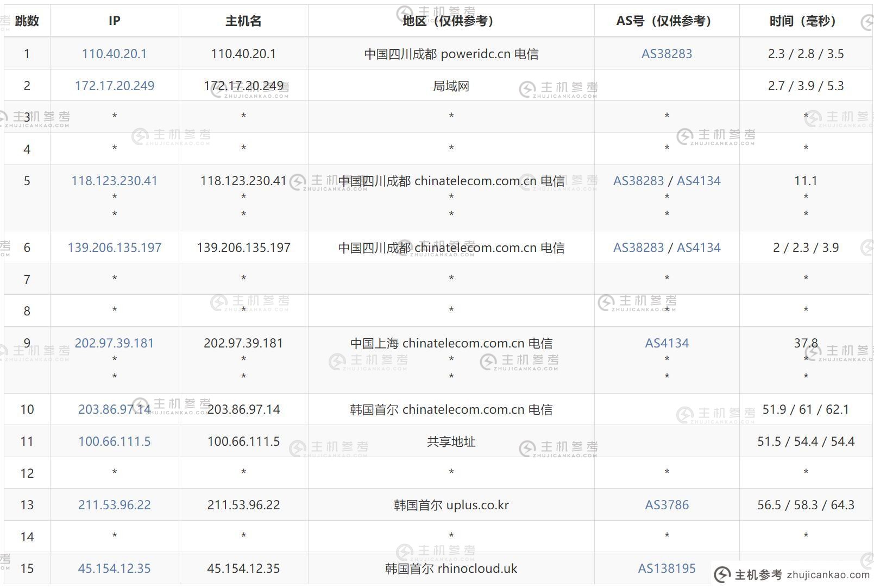Open IP link 139.206.135.197
Viewport: 874px width, 588px height.
[114, 248]
